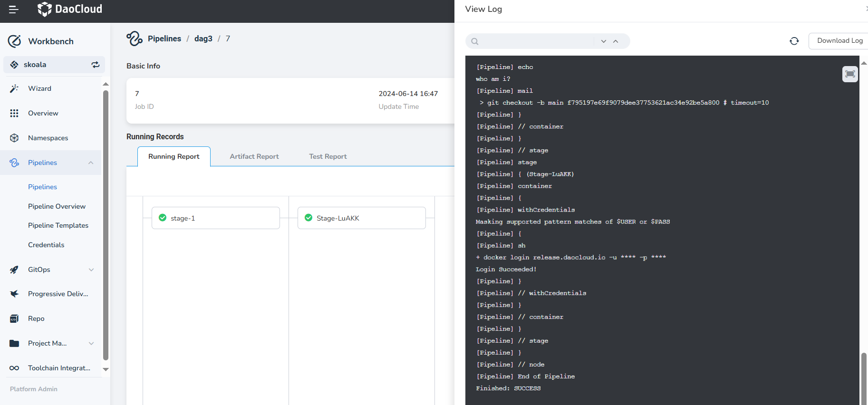Expand the Project Management section

coord(91,343)
